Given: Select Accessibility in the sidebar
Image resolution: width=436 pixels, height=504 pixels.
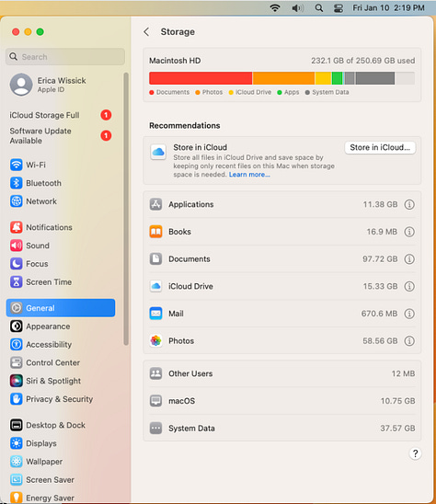Looking at the screenshot, I should coord(61,345).
